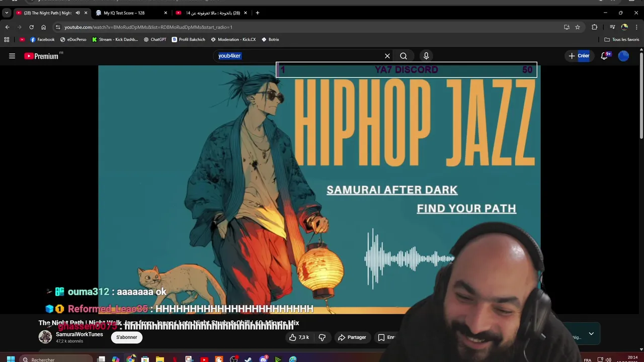Reload the page with refresh icon
Viewport: 644px width, 362px height.
pos(31,27)
